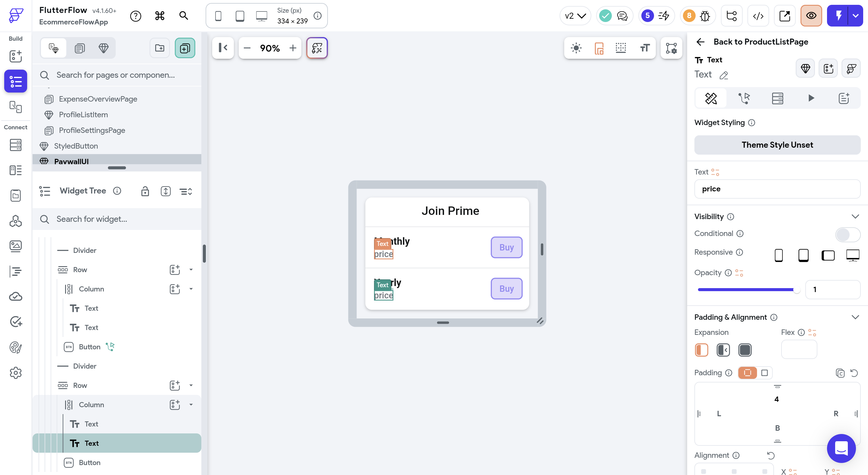Open ProfileListItem component
Screen dimensions: 868x475
tap(83, 115)
